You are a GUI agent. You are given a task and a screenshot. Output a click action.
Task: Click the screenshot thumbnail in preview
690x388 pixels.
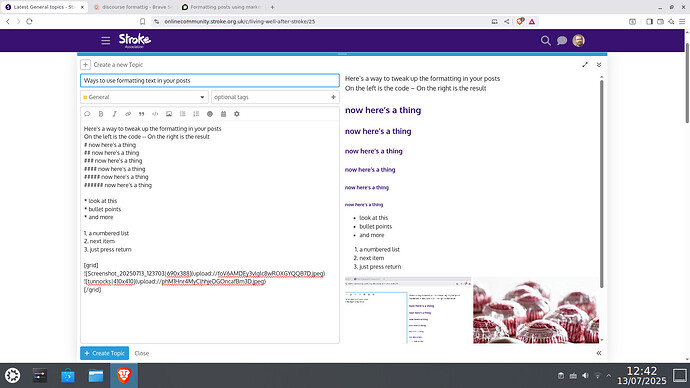(408, 310)
